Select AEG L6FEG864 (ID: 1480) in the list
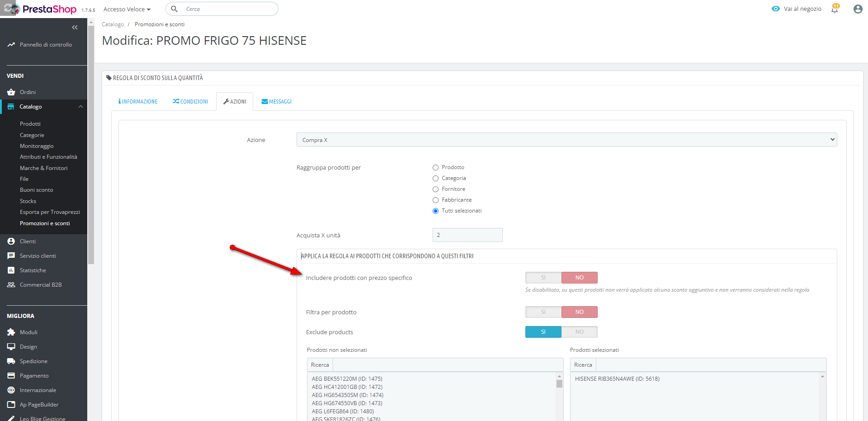868x421 pixels. pyautogui.click(x=343, y=412)
